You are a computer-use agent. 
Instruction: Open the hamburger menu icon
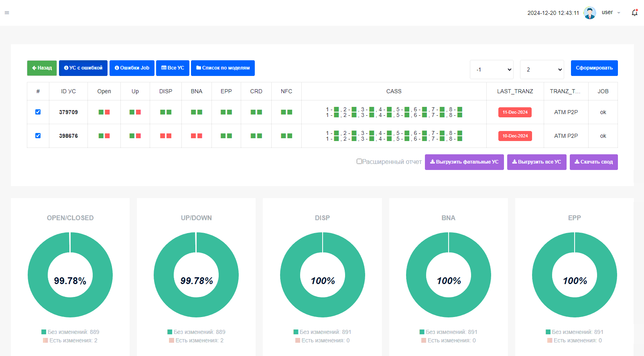7,13
